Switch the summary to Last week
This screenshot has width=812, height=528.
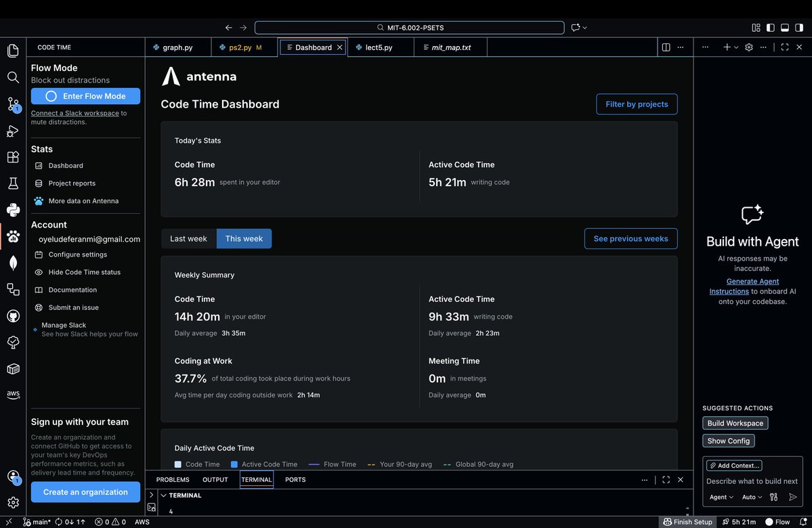[188, 239]
